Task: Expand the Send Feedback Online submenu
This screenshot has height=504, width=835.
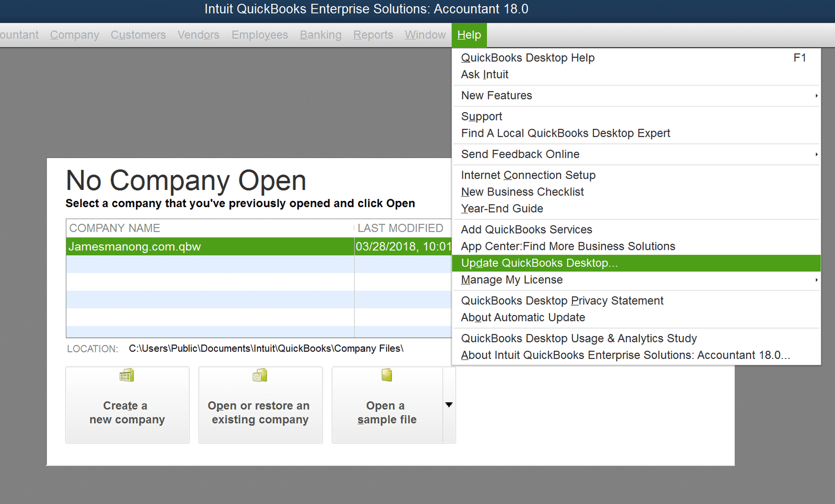Action: tap(816, 154)
